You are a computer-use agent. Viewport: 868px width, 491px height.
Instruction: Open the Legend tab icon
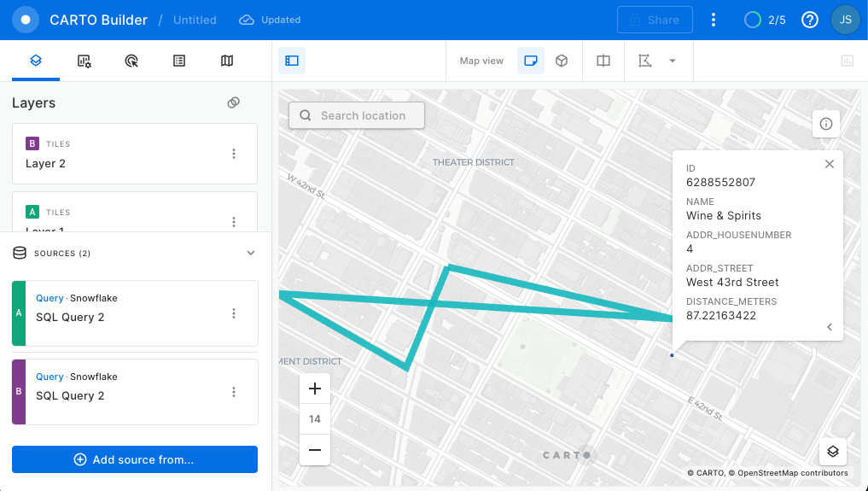tap(179, 61)
